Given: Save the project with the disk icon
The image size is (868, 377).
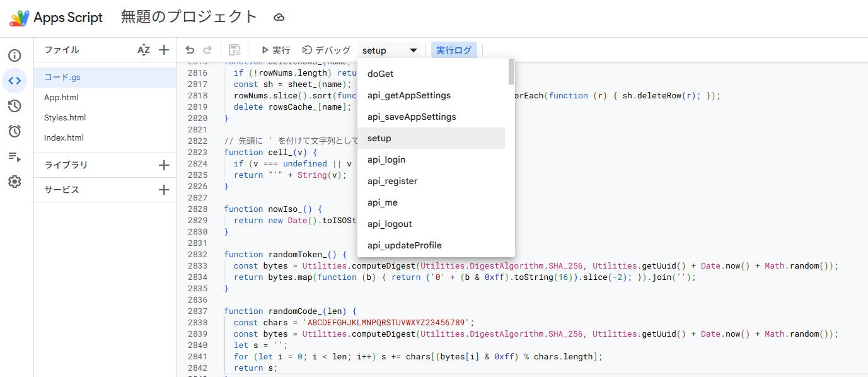Looking at the screenshot, I should click(234, 50).
